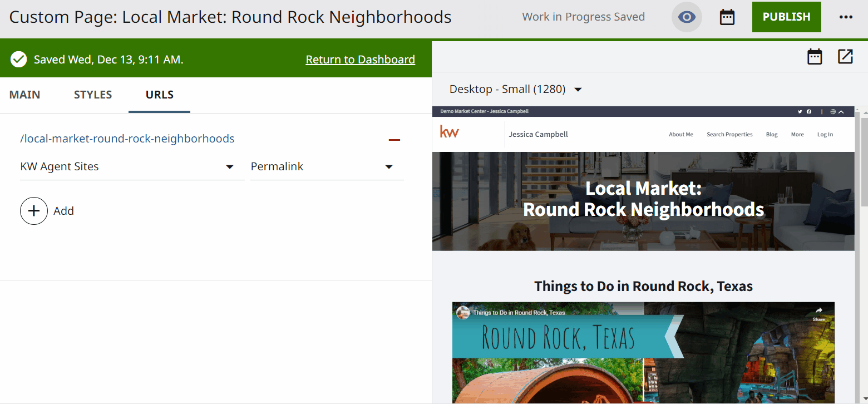Click the channel avatar on the video

click(463, 312)
